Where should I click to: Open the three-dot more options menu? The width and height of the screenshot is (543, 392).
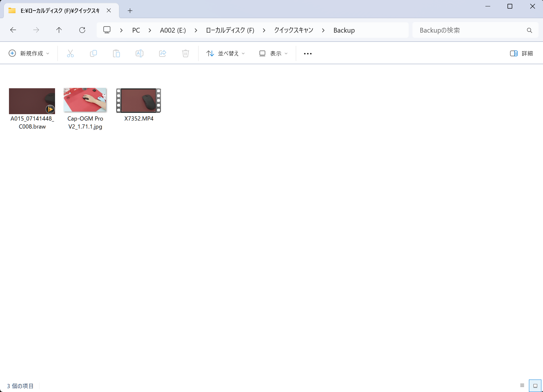coord(308,53)
